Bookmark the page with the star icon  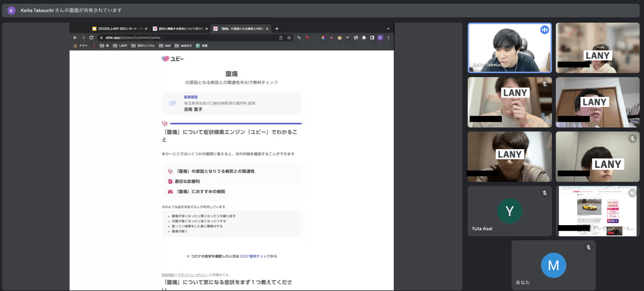(x=289, y=38)
